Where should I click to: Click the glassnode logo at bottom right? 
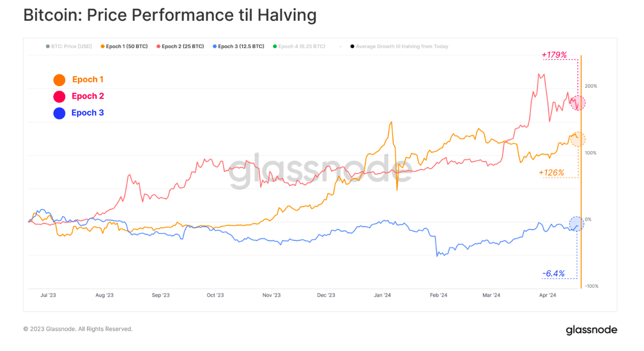[591, 330]
